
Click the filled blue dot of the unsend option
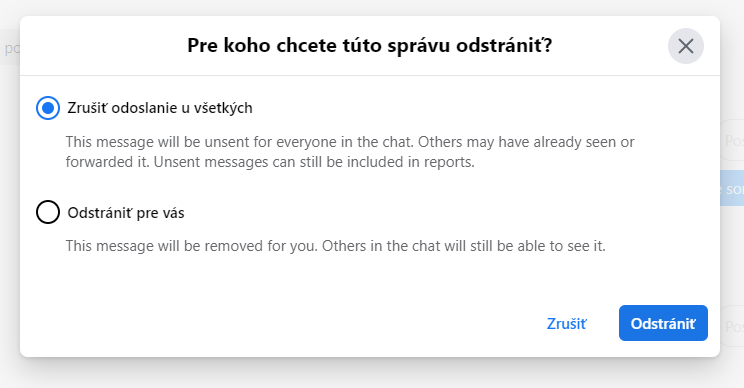click(x=48, y=108)
